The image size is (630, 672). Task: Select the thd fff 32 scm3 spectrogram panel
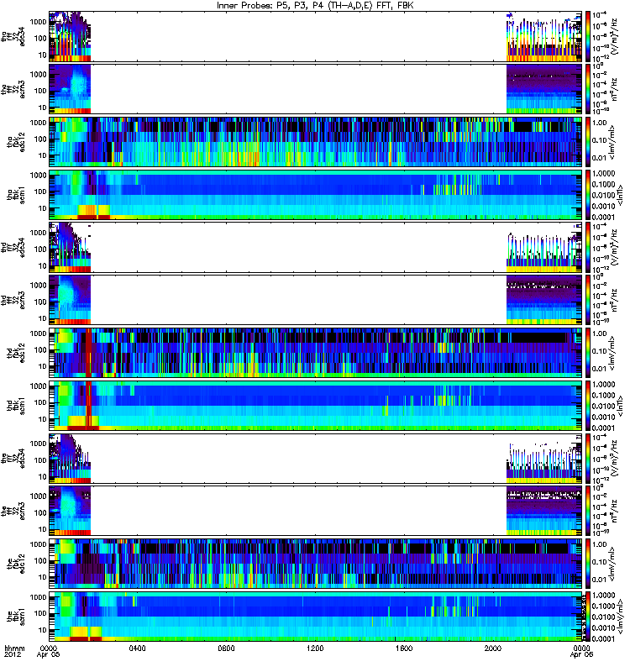pyautogui.click(x=316, y=300)
